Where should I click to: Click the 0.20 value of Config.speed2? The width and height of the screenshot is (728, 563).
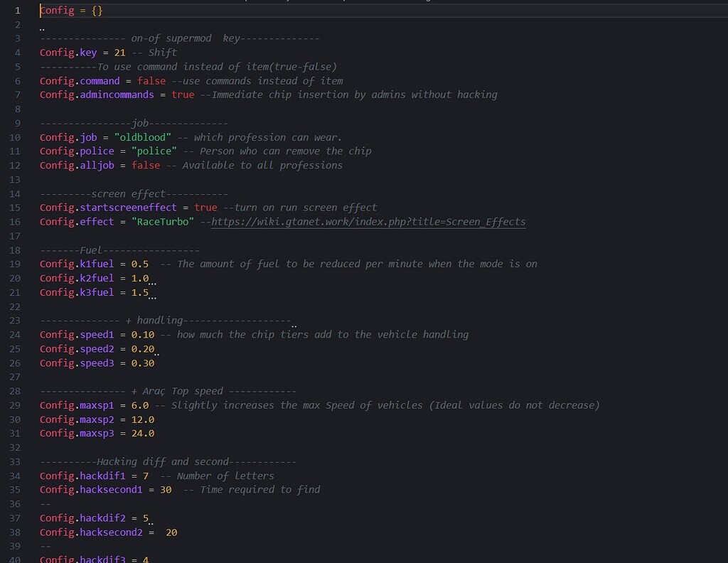pos(143,348)
